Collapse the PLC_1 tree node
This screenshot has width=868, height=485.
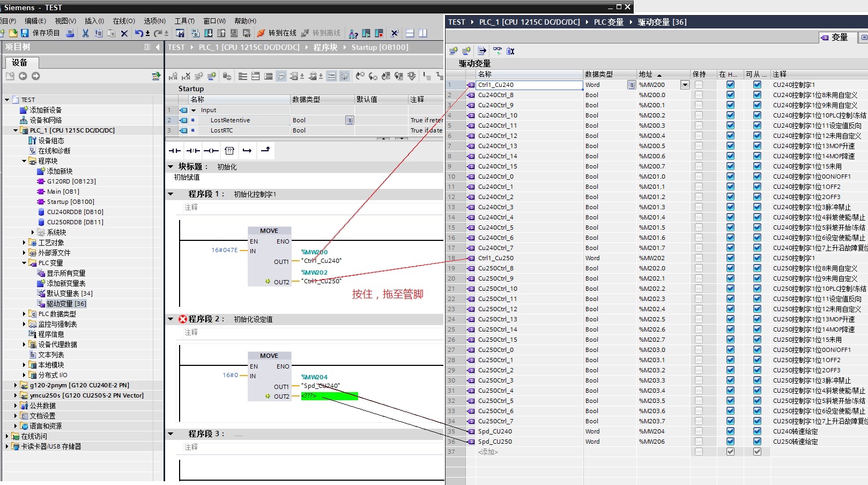point(15,130)
